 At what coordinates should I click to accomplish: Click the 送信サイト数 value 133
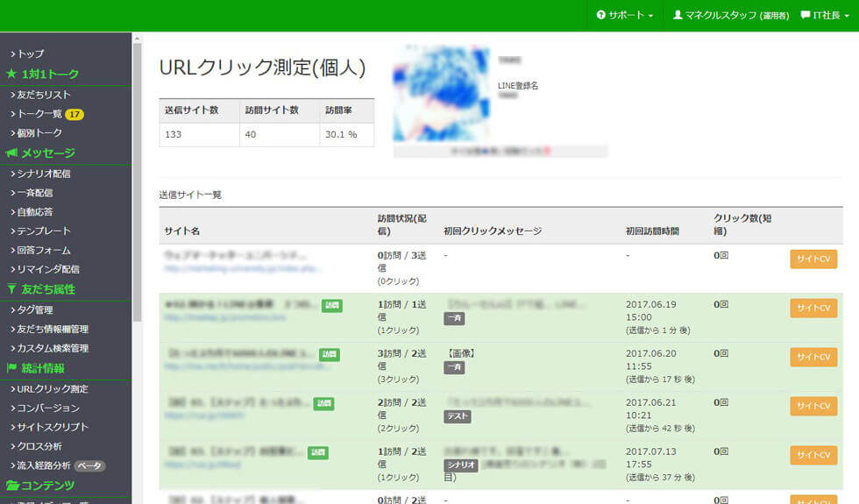pos(174,134)
